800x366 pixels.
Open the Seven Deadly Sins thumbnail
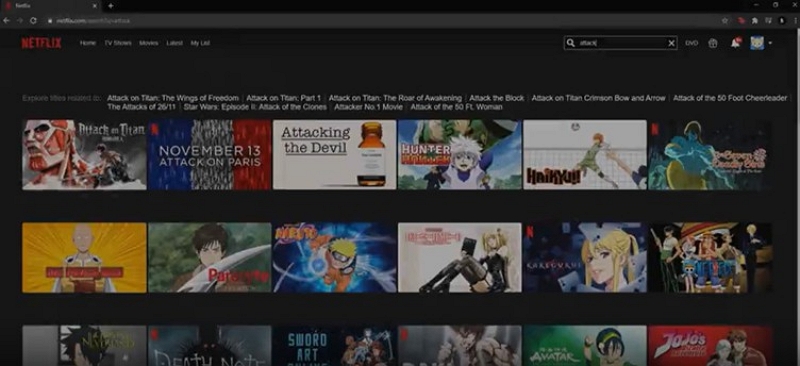pos(710,155)
